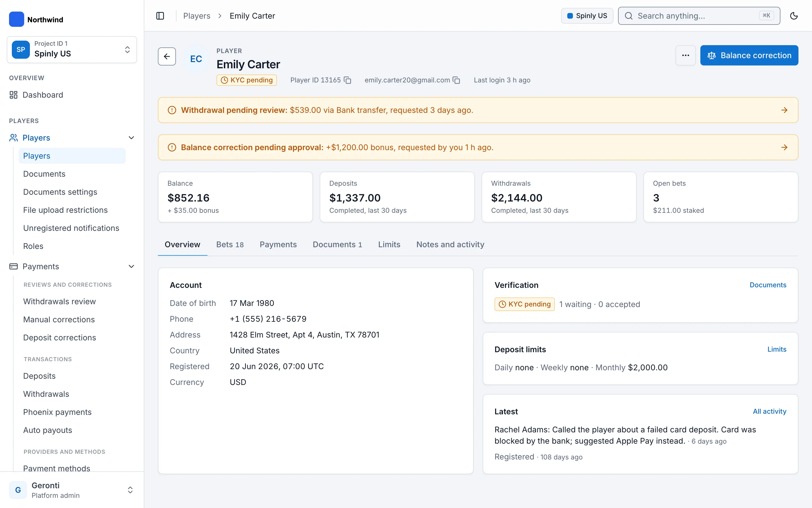The height and width of the screenshot is (508, 812).
Task: Click the KYC pending badge in Verification
Action: [524, 305]
